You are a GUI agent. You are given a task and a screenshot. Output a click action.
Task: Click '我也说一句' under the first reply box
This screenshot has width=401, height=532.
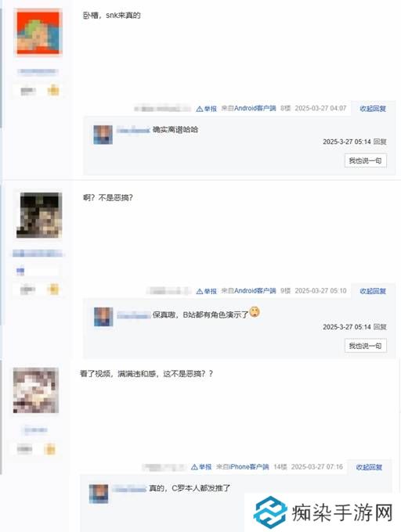click(x=365, y=160)
